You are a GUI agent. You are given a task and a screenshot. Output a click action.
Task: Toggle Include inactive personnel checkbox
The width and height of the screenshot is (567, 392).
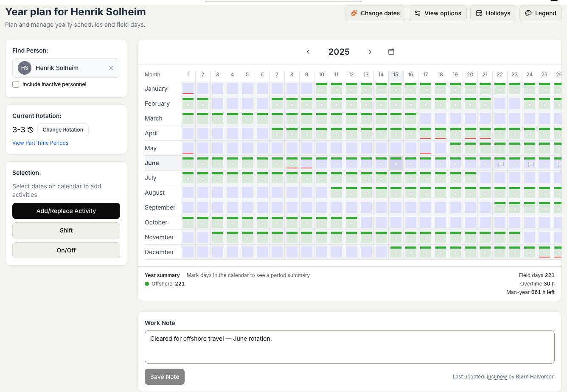point(16,84)
